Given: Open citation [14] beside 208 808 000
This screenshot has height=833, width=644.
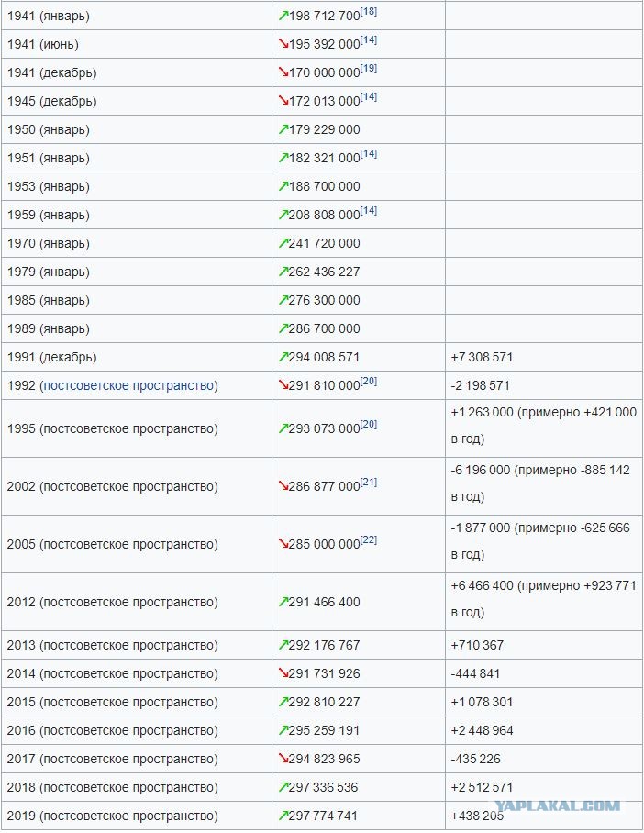Looking at the screenshot, I should click(x=369, y=210).
